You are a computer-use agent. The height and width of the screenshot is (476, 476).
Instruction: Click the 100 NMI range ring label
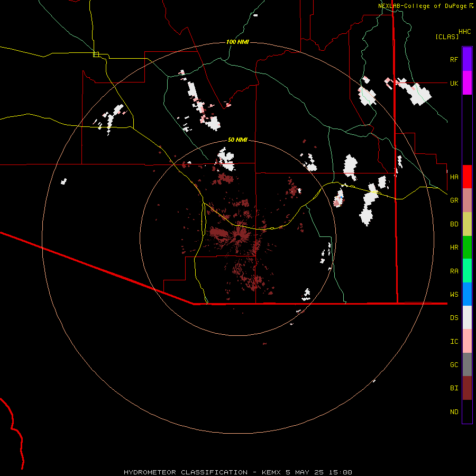coord(237,42)
